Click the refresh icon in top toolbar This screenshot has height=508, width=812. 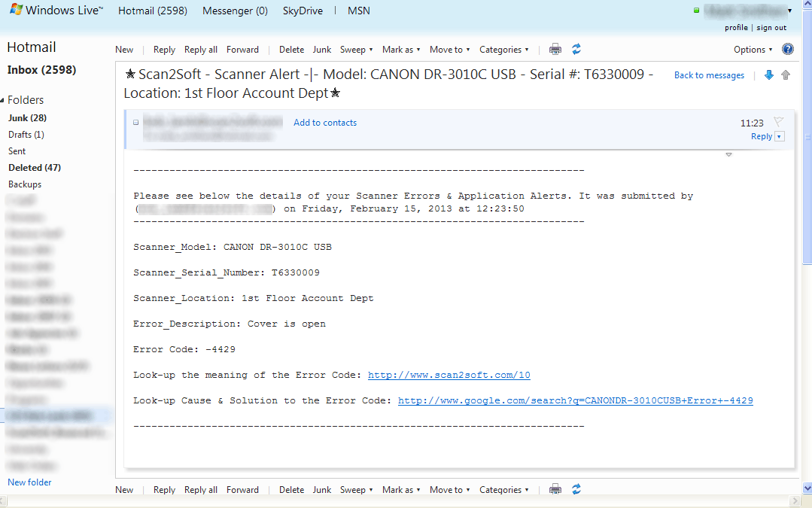(x=576, y=50)
